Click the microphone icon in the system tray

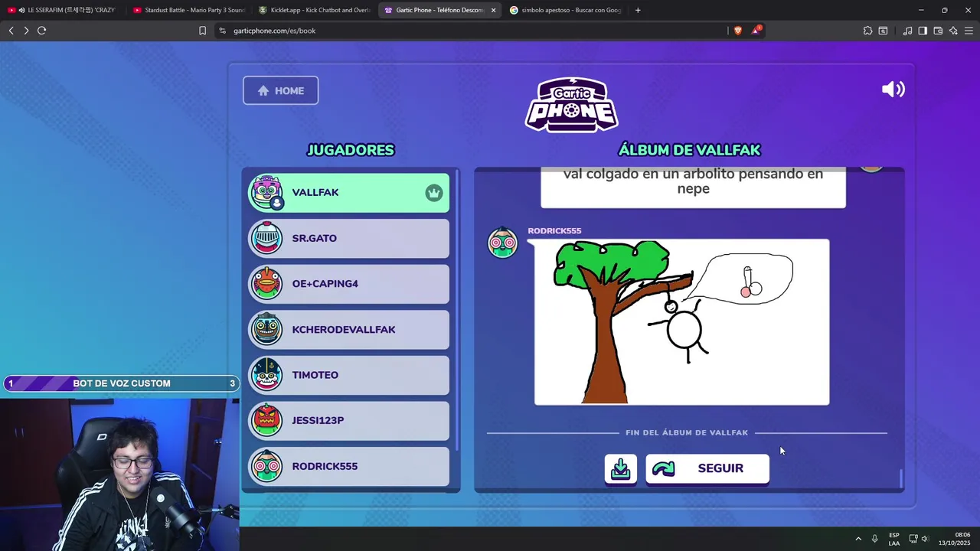tap(874, 539)
